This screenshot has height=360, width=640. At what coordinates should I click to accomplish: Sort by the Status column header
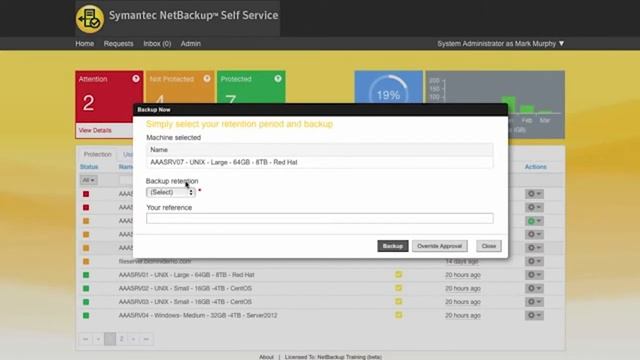[x=89, y=167]
